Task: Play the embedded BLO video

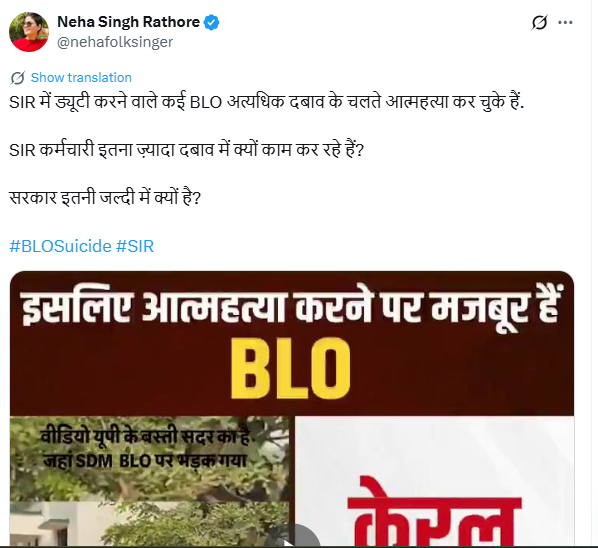Action: [x=292, y=538]
